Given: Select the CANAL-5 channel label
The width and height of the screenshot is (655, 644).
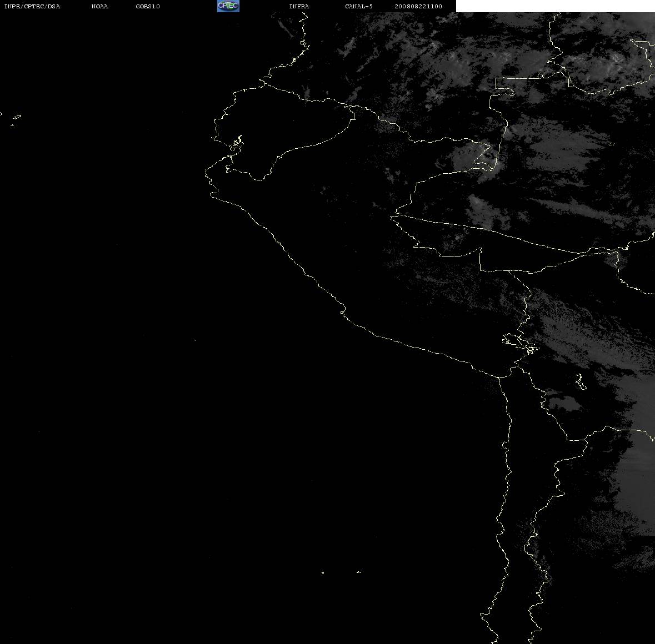Looking at the screenshot, I should point(359,6).
